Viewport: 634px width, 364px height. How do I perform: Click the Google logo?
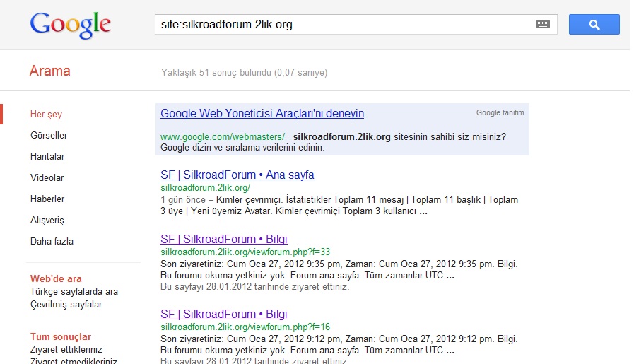click(71, 25)
